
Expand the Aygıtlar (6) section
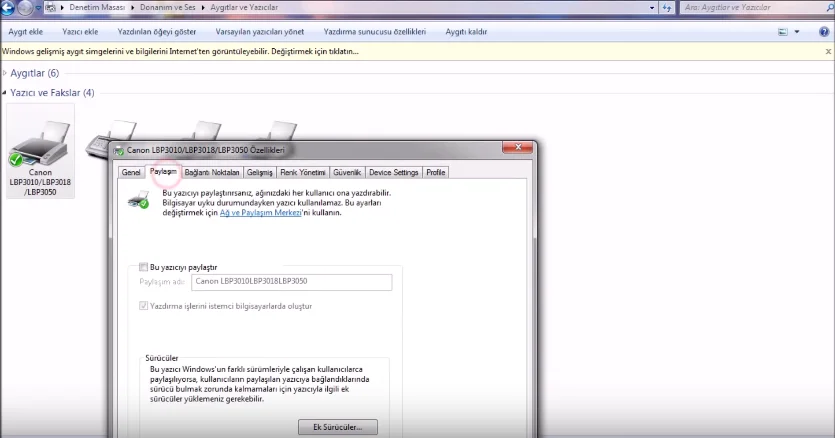tap(5, 73)
